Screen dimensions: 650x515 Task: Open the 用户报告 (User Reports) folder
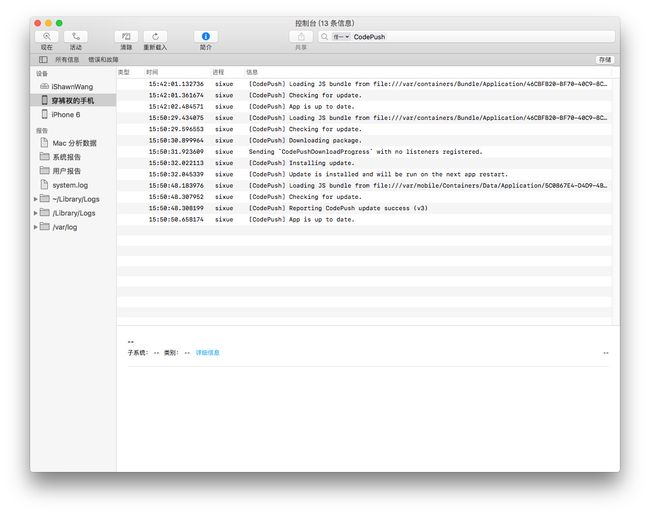(x=73, y=171)
